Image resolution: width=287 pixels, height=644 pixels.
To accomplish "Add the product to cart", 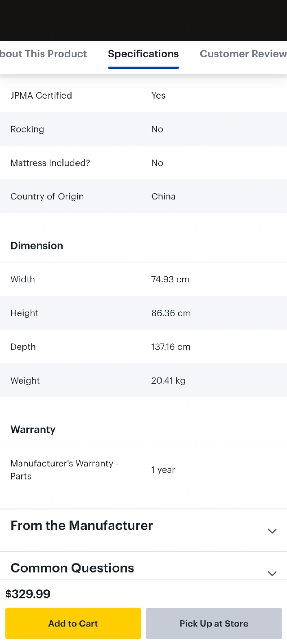I will click(x=73, y=623).
